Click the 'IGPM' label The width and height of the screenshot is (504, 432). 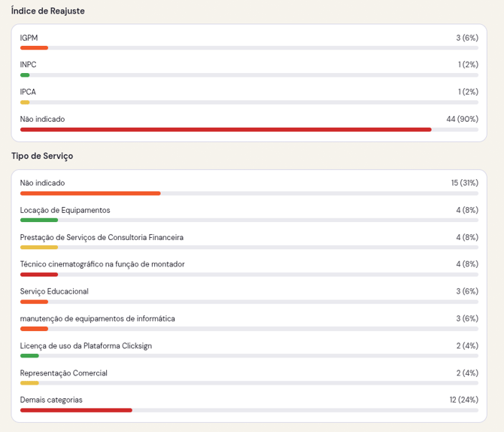[x=29, y=38]
